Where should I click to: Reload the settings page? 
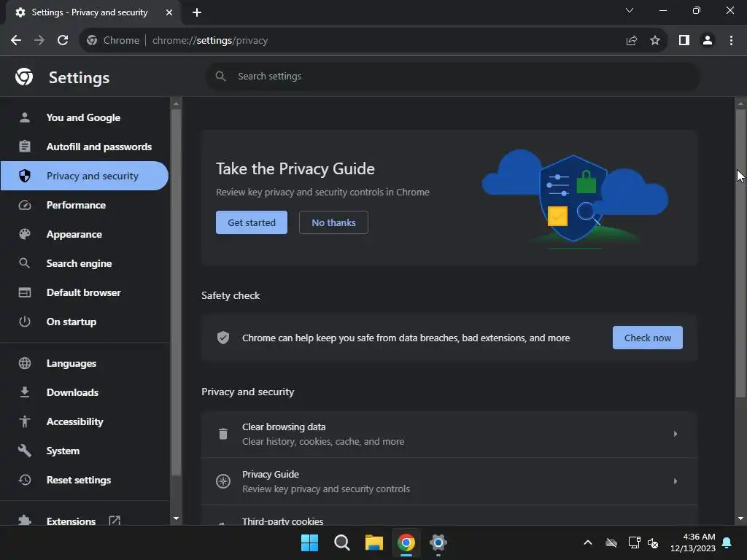(x=63, y=41)
